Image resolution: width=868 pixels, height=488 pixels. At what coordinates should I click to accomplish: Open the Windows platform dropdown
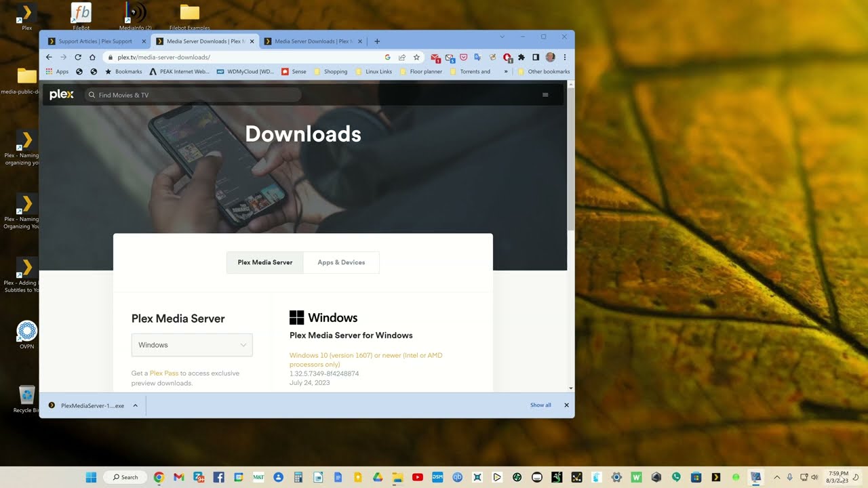click(192, 345)
